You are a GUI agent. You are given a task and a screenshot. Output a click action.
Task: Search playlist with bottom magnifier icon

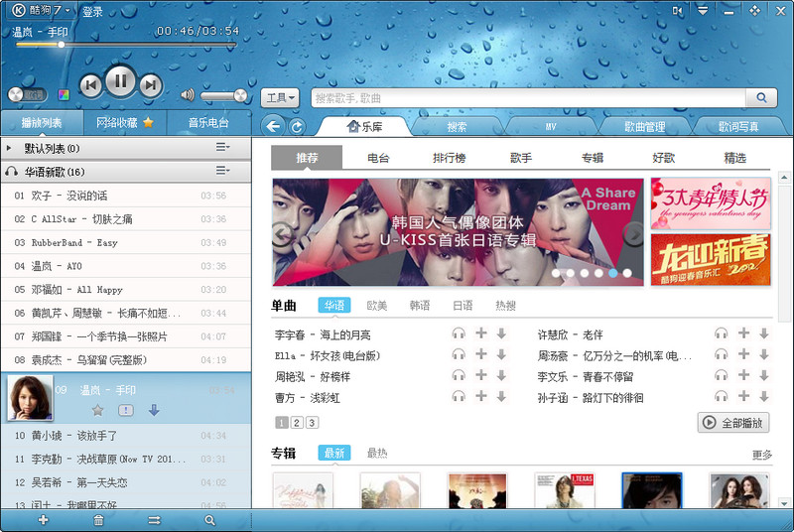click(x=209, y=520)
